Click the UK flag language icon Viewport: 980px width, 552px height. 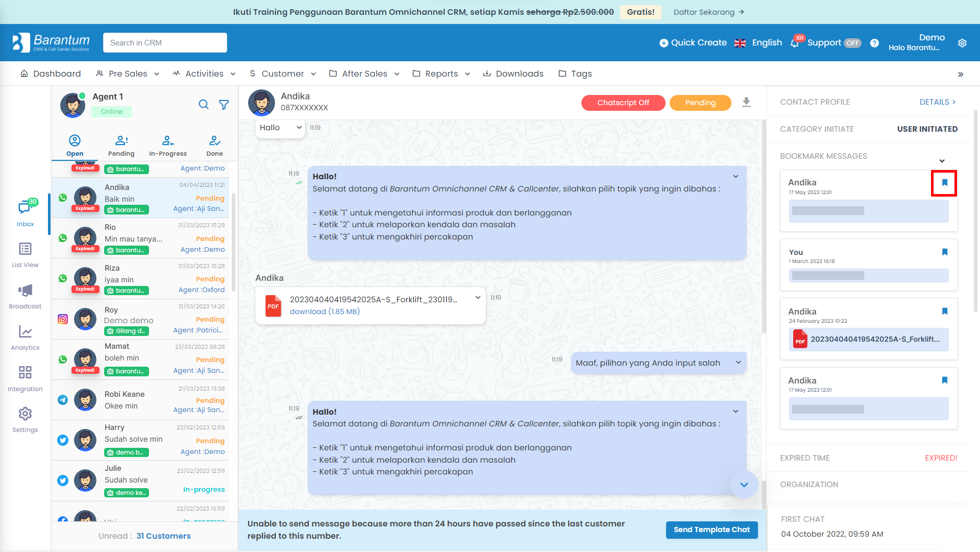pyautogui.click(x=740, y=43)
